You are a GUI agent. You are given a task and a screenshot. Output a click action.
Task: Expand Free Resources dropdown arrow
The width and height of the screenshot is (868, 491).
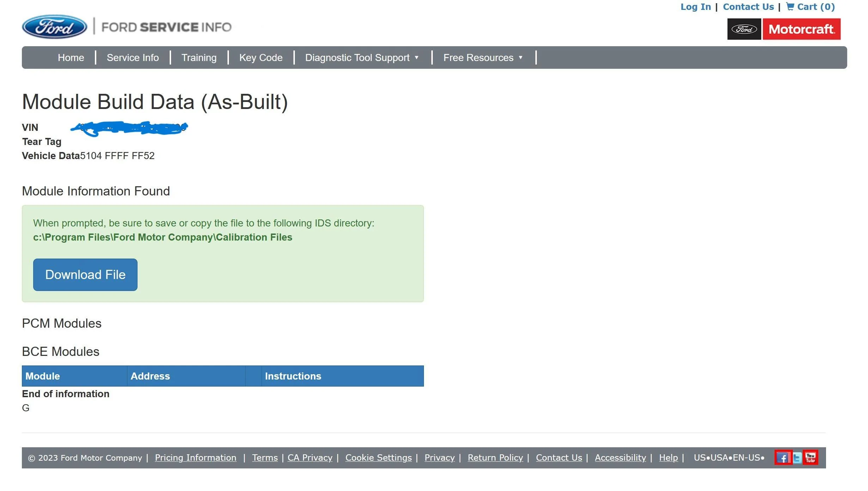(521, 57)
